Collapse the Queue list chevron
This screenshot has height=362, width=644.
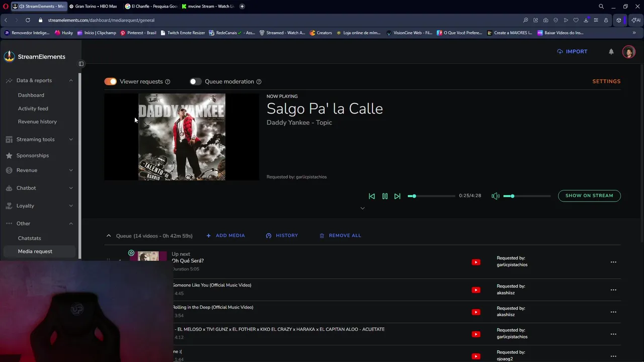point(108,235)
